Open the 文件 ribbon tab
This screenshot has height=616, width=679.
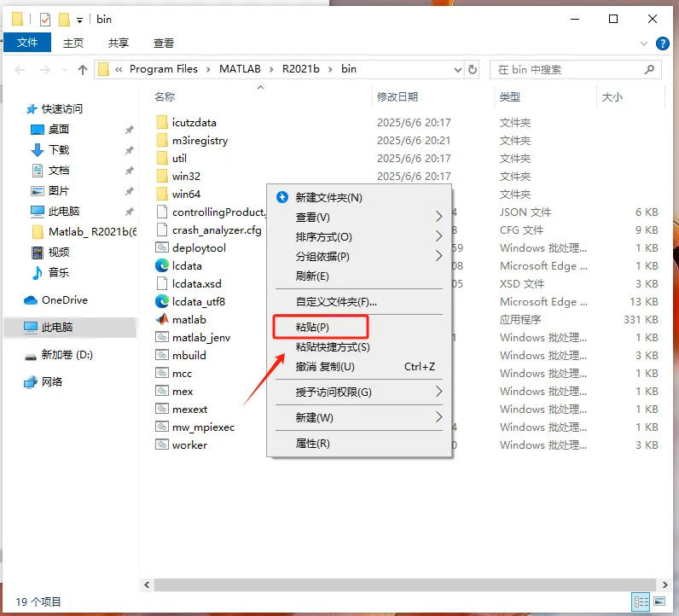(27, 43)
